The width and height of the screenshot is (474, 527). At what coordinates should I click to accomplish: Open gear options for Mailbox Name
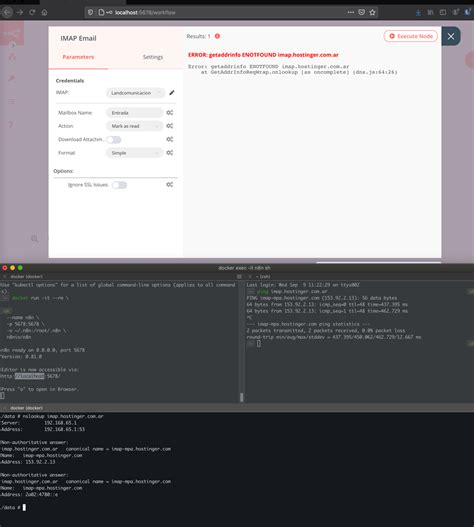point(170,113)
